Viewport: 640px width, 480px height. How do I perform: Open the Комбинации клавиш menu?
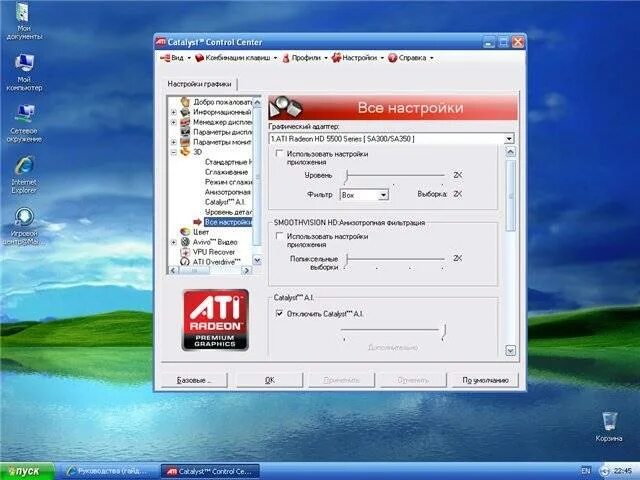click(236, 58)
